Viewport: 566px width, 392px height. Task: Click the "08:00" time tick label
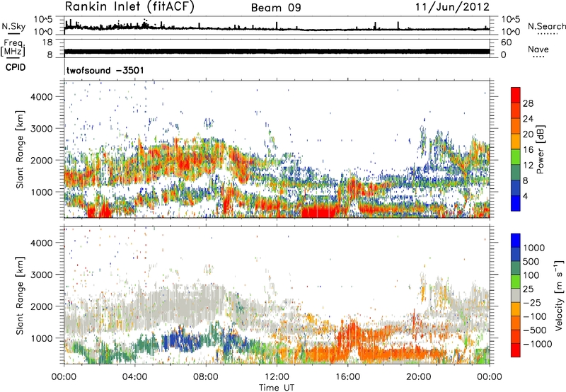[x=206, y=377]
